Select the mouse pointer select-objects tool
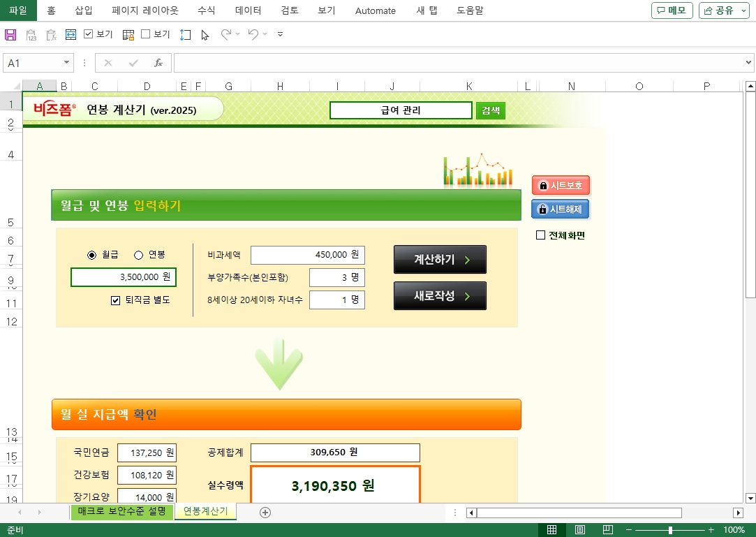 pyautogui.click(x=205, y=34)
